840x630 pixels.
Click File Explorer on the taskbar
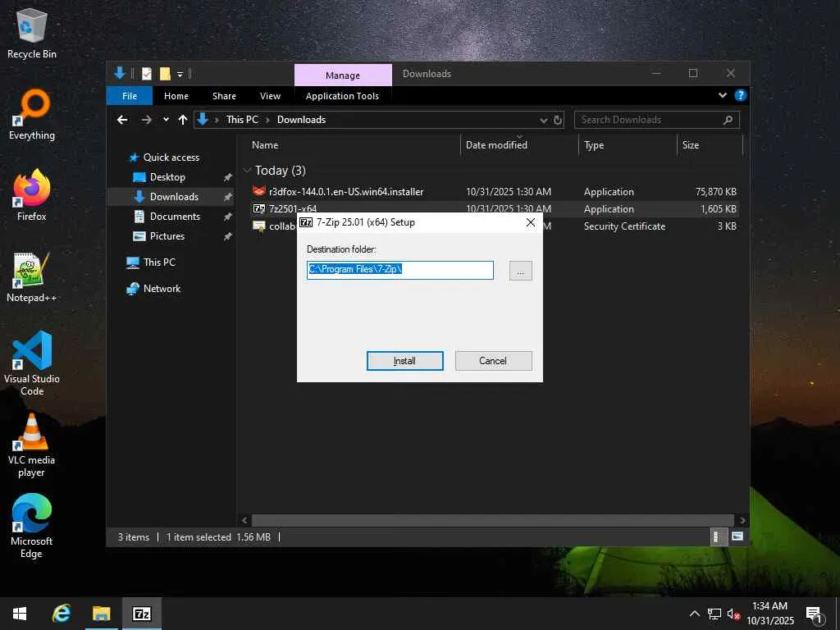(x=101, y=614)
